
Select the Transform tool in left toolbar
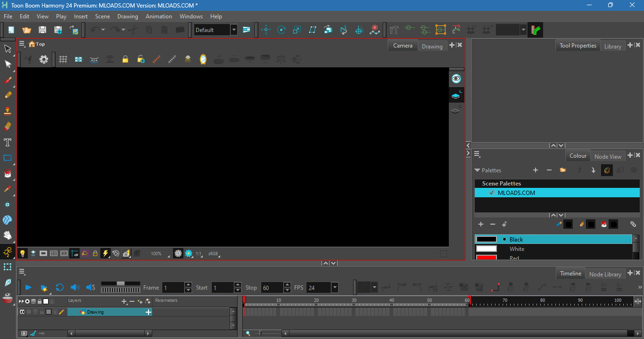tap(8, 48)
